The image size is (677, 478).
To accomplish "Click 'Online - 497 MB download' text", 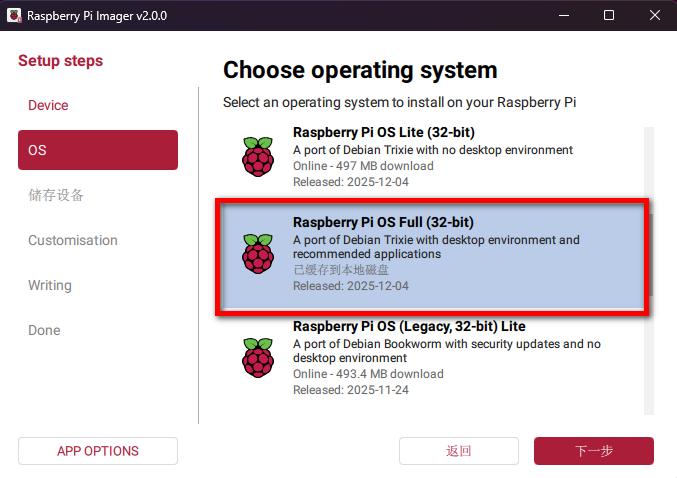I will [x=363, y=166].
